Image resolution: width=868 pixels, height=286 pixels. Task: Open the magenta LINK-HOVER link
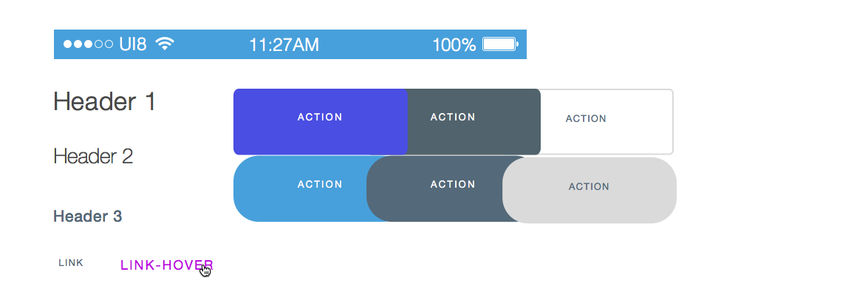(x=167, y=265)
